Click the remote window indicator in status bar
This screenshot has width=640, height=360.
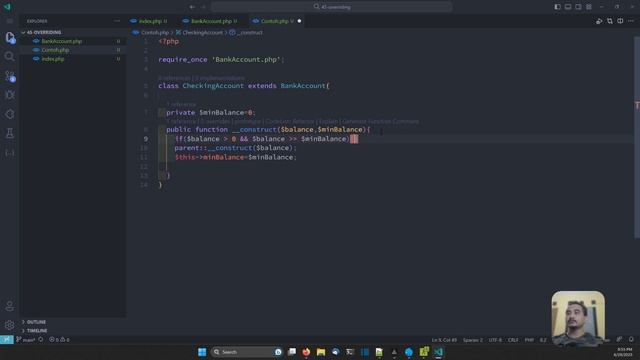click(7, 340)
